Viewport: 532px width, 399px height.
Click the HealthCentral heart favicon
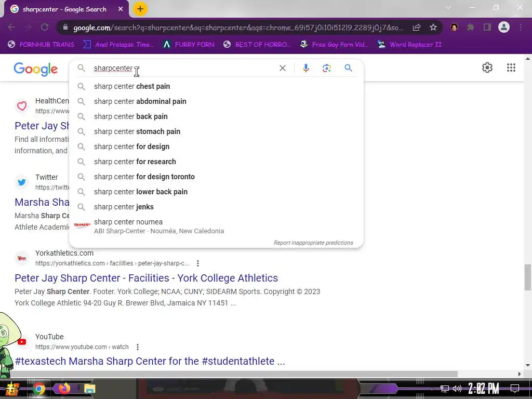[x=22, y=106]
